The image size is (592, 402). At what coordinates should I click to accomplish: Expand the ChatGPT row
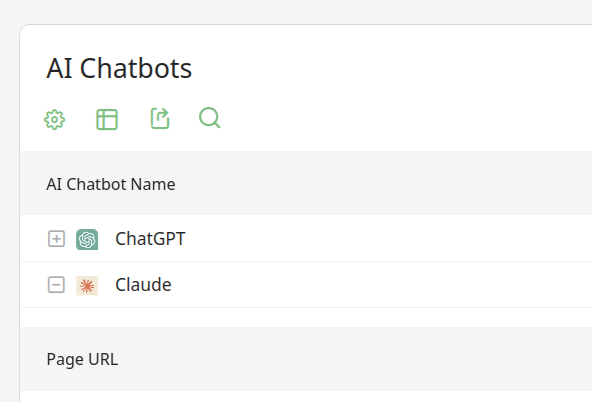tap(56, 239)
